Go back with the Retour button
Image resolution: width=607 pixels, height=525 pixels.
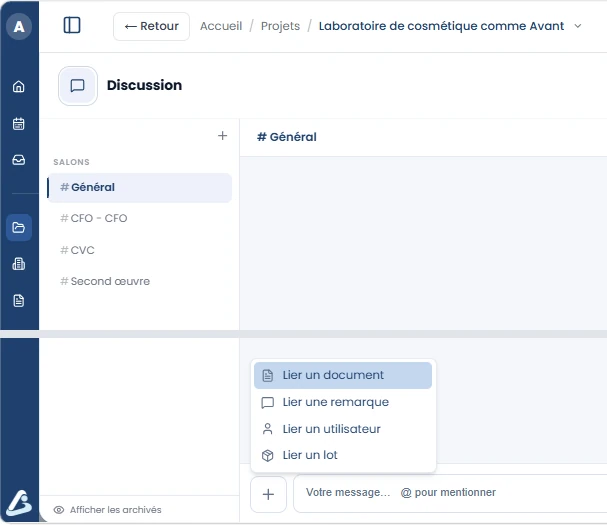[x=151, y=26]
